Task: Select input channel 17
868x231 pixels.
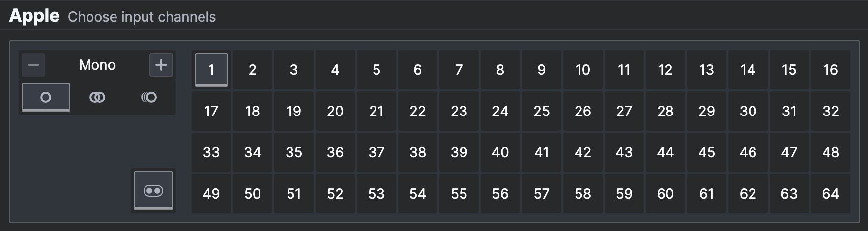Action: pos(211,111)
